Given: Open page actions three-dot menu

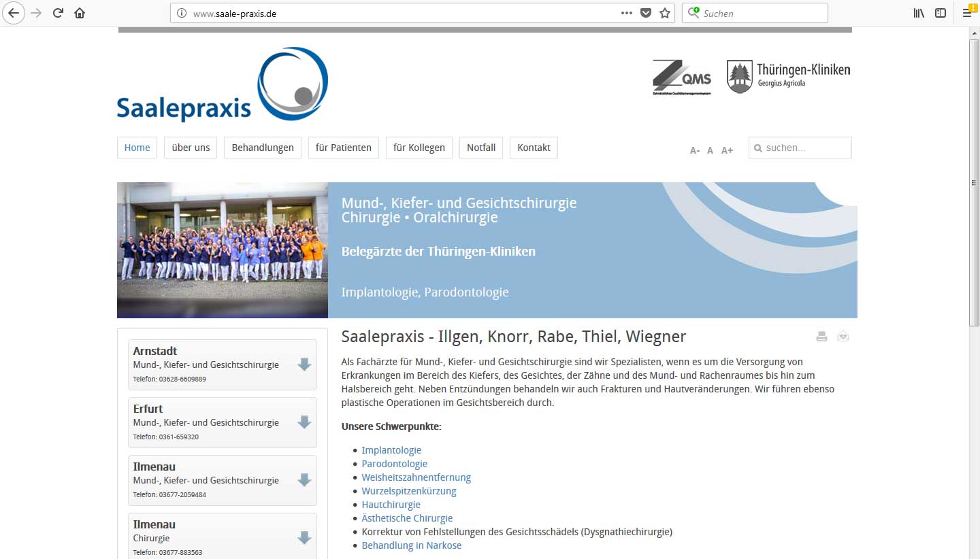Looking at the screenshot, I should (627, 13).
